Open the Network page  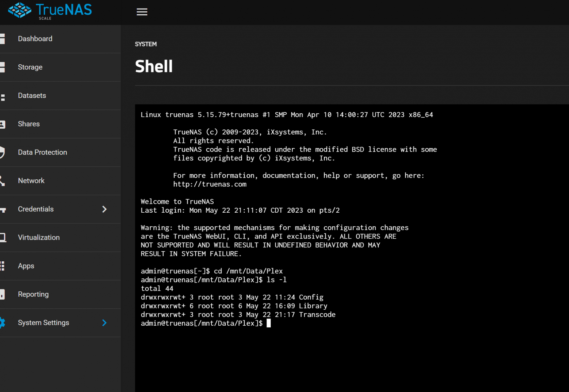[x=60, y=181]
